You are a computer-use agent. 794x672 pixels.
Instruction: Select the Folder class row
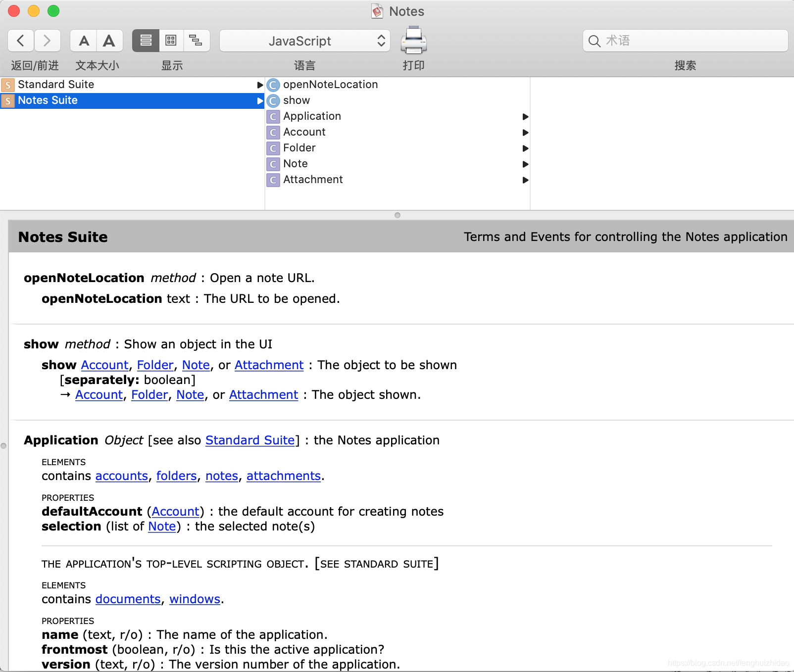(x=397, y=148)
